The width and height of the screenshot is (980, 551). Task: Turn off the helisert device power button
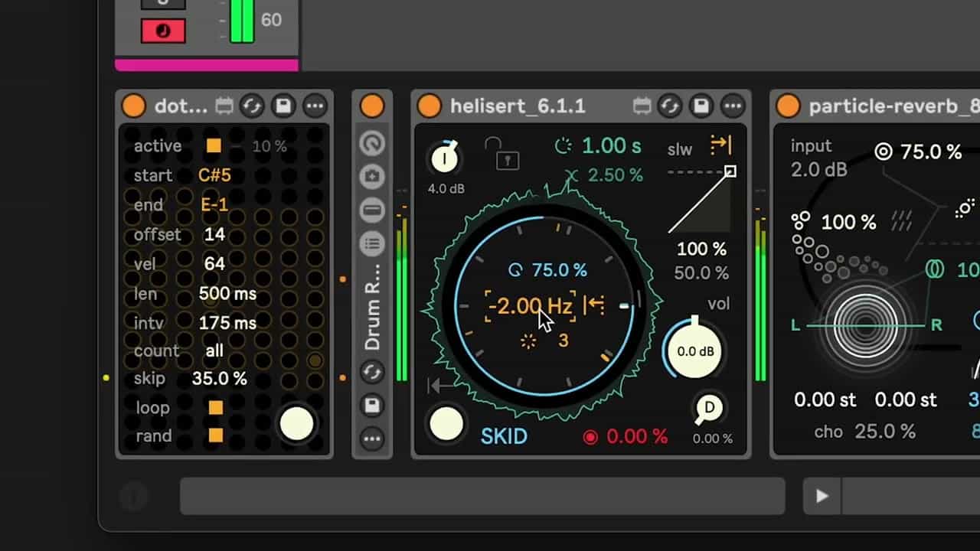tap(430, 106)
